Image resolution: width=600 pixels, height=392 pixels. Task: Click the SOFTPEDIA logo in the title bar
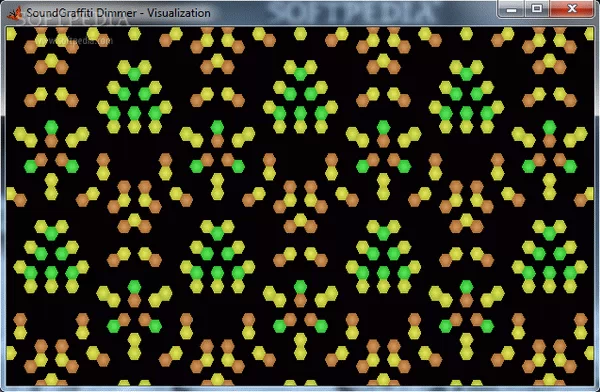click(351, 12)
